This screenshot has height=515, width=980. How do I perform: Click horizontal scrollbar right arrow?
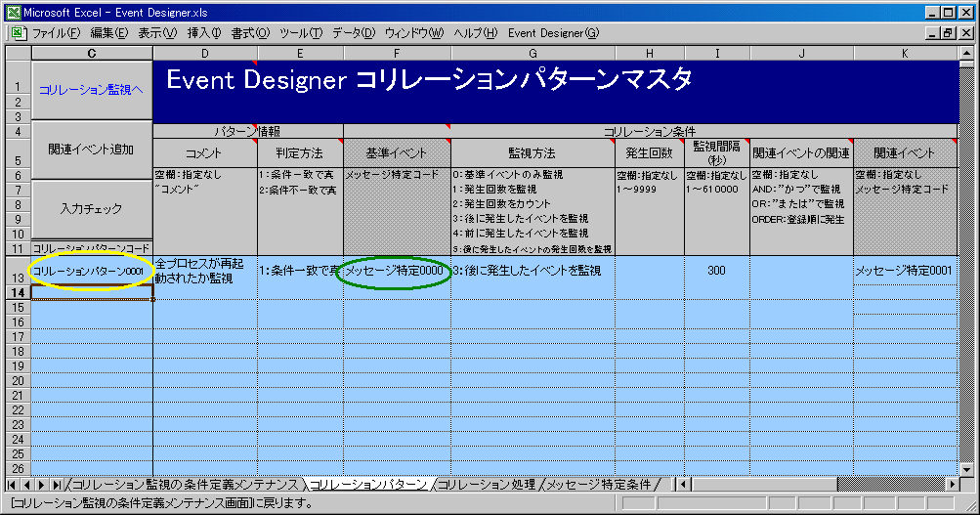tap(953, 485)
